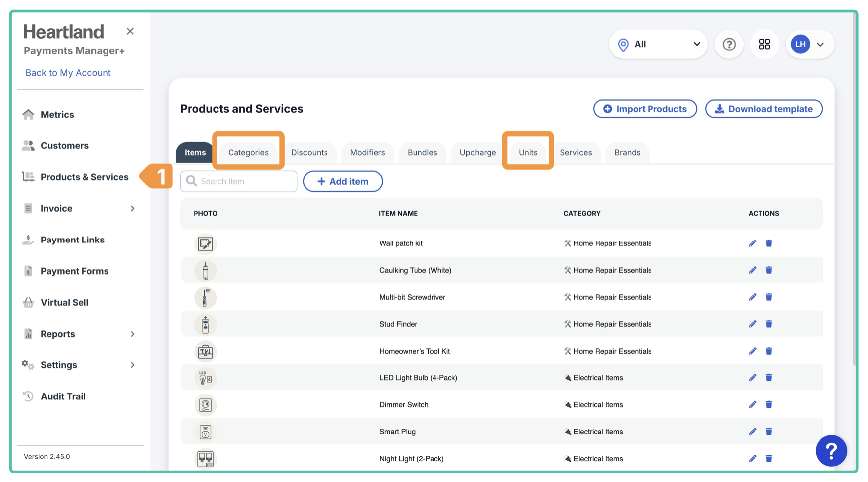This screenshot has width=868, height=482.
Task: Open Metrics from the sidebar
Action: click(x=57, y=115)
